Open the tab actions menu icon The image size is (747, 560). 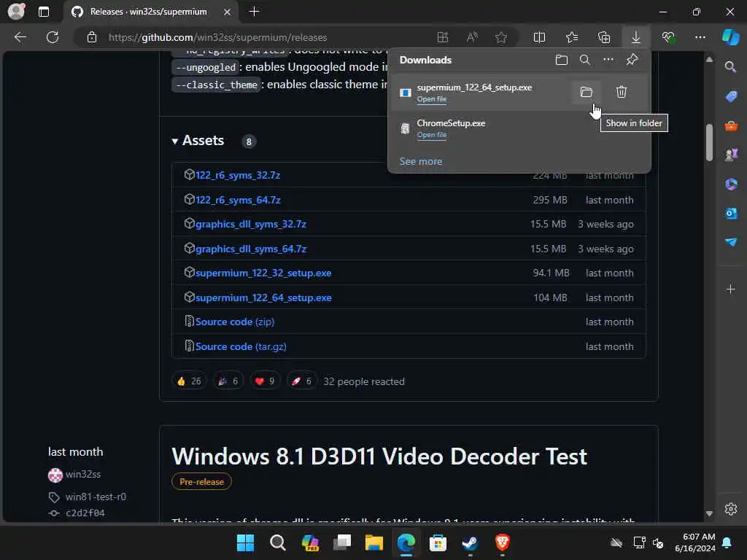(x=43, y=12)
